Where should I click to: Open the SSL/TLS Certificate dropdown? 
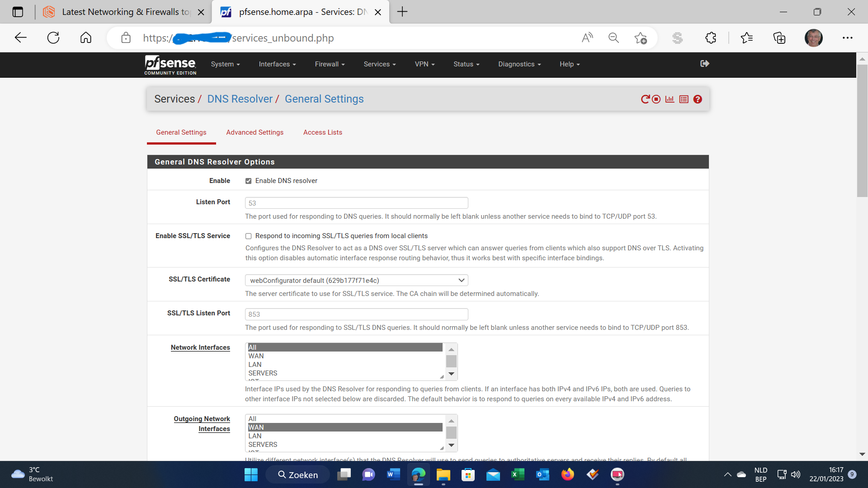356,280
